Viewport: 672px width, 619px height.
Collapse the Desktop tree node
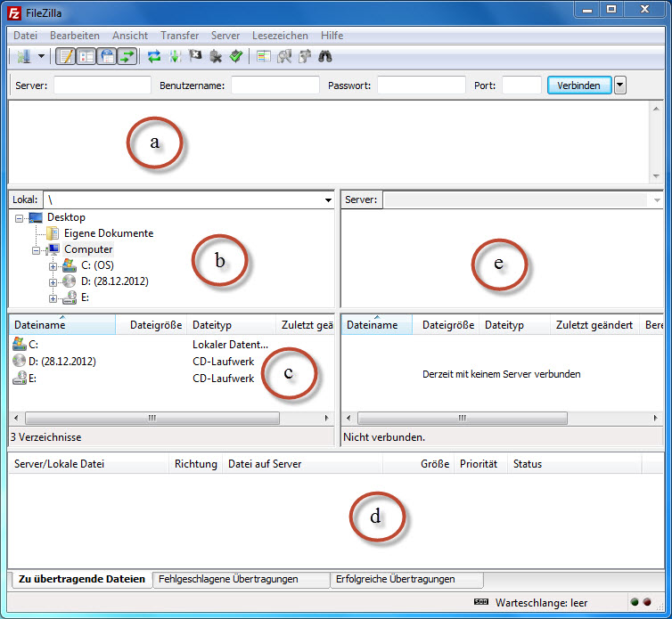tap(19, 218)
